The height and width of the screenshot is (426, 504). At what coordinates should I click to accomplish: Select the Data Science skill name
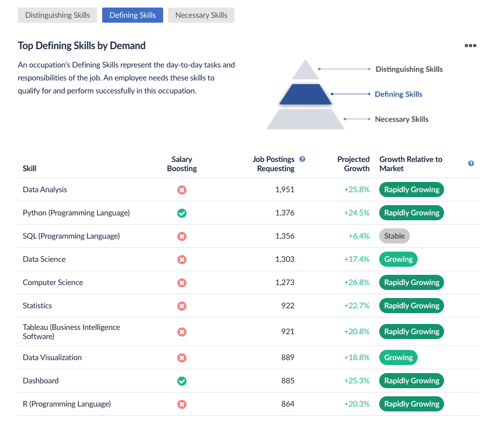(44, 259)
